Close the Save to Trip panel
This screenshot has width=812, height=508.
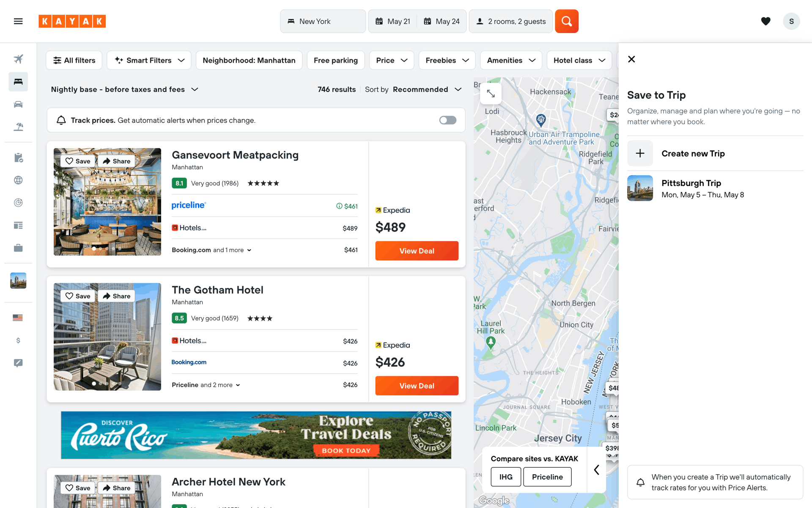[631, 59]
